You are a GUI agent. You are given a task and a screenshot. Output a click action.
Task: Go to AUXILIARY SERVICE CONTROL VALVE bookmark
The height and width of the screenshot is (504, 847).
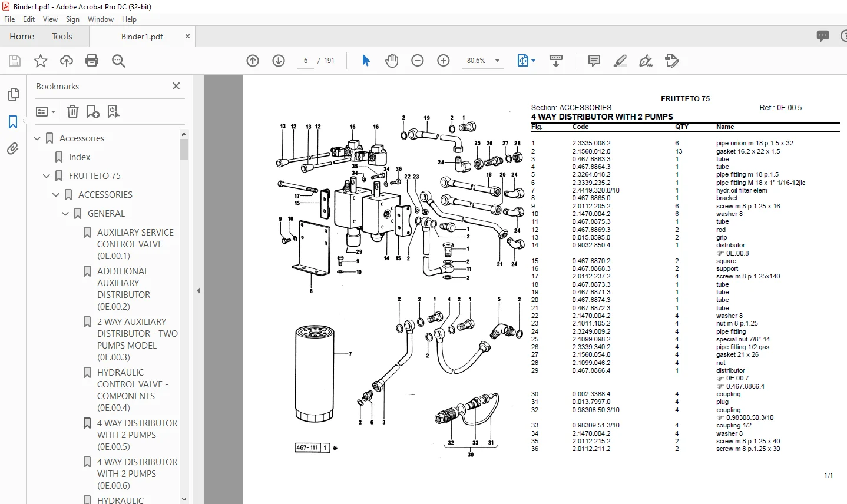[x=135, y=244]
